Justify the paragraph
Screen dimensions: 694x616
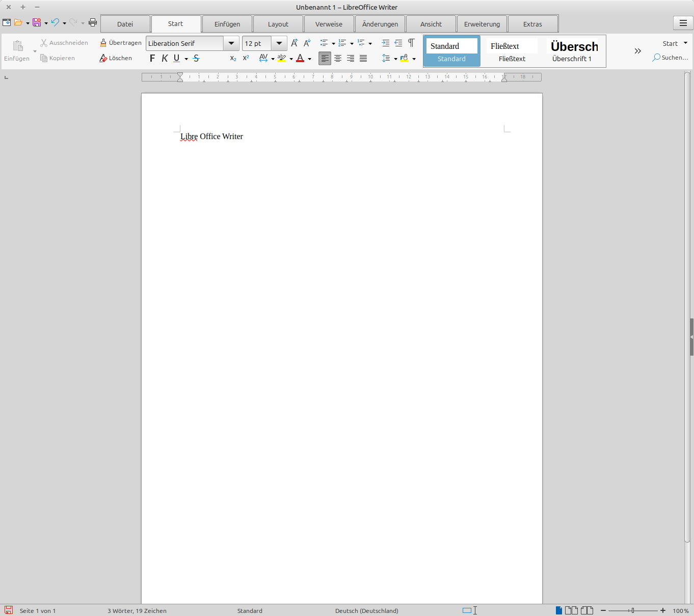point(363,59)
